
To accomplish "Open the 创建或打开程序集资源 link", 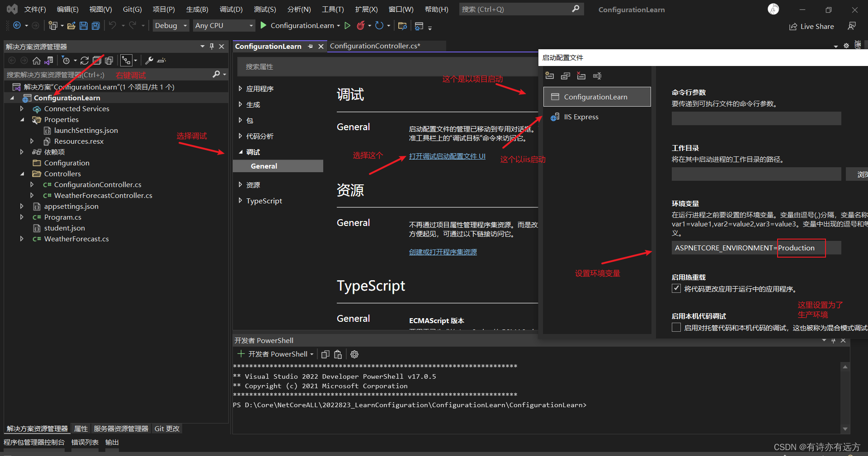I will (443, 252).
